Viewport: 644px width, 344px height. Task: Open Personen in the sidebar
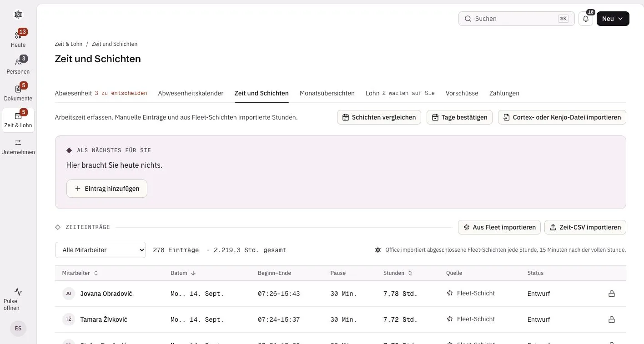18,65
